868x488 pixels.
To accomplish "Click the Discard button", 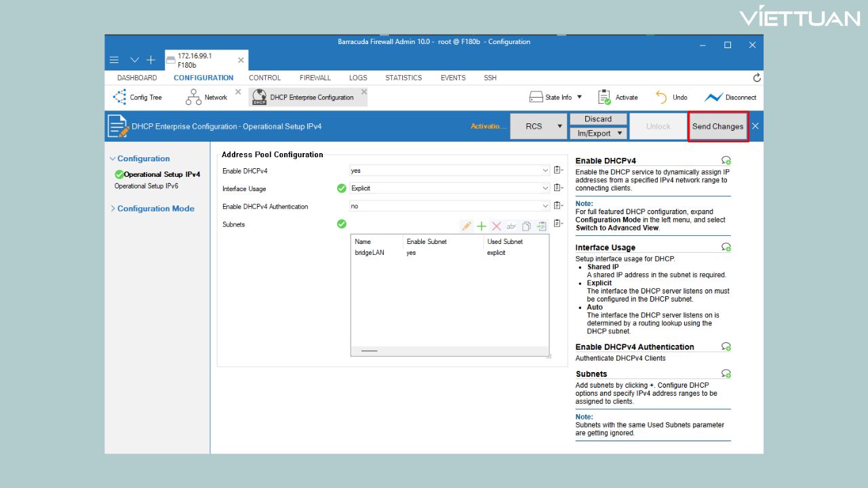I will (598, 119).
